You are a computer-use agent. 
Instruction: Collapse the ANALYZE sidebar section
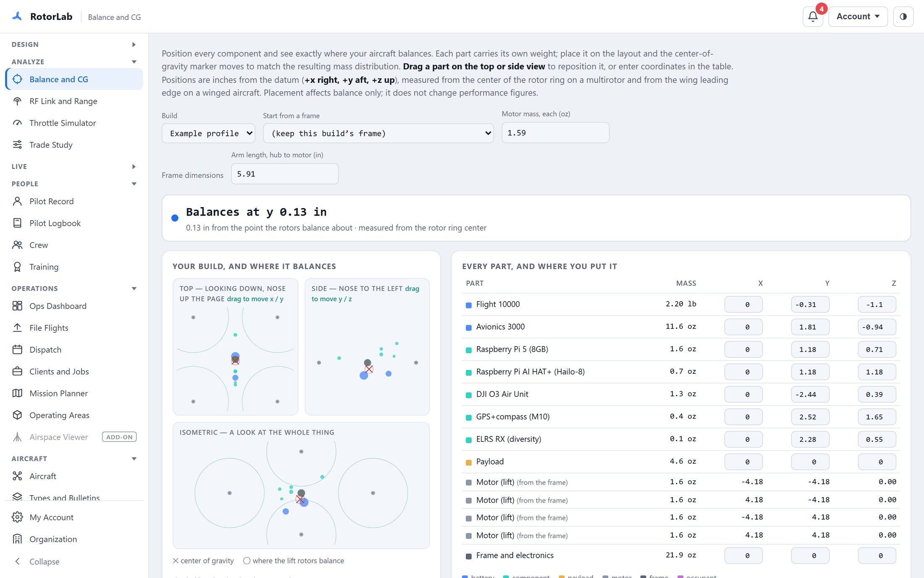(74, 62)
